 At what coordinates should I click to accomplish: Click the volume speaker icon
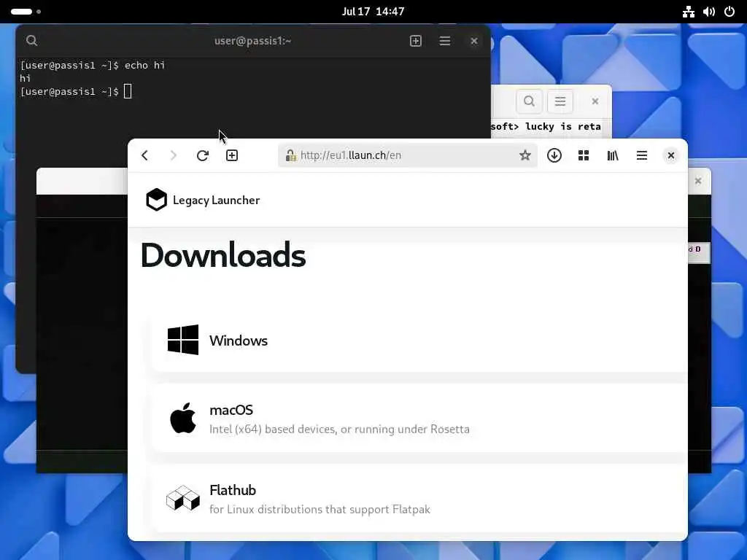709,12
